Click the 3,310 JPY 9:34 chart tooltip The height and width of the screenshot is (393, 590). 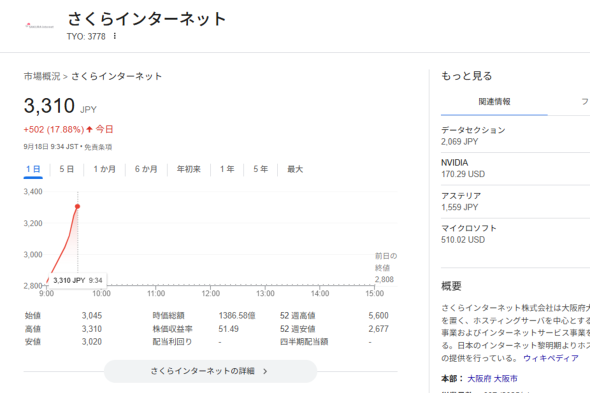pos(78,280)
